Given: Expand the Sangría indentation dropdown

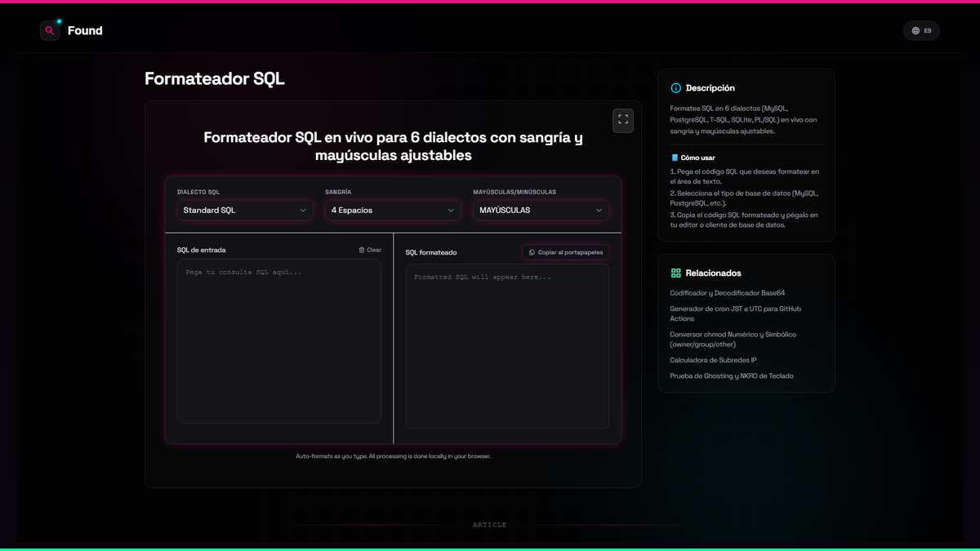Looking at the screenshot, I should [393, 211].
